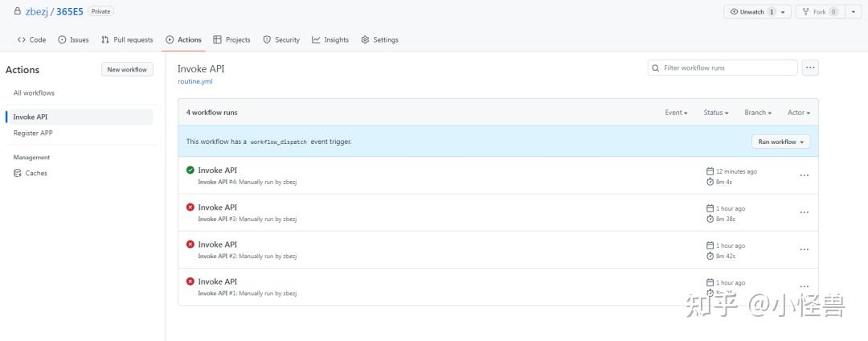Open the Settings gear tab

point(379,39)
